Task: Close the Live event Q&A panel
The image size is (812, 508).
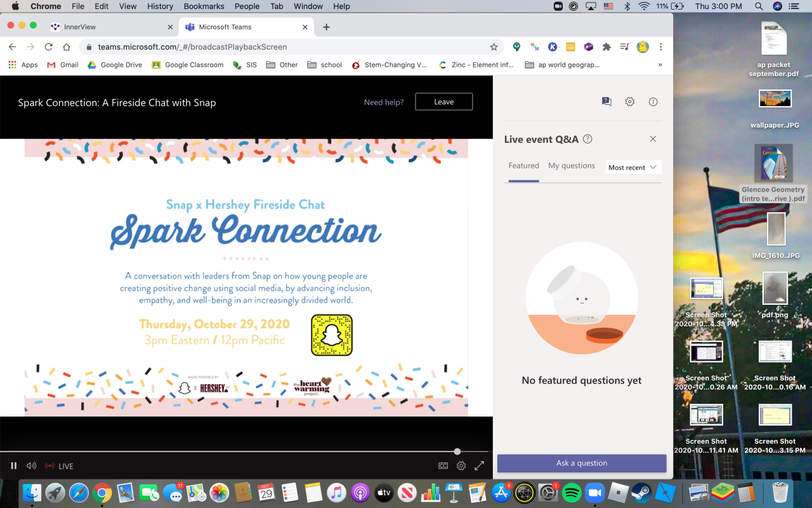Action: tap(653, 139)
